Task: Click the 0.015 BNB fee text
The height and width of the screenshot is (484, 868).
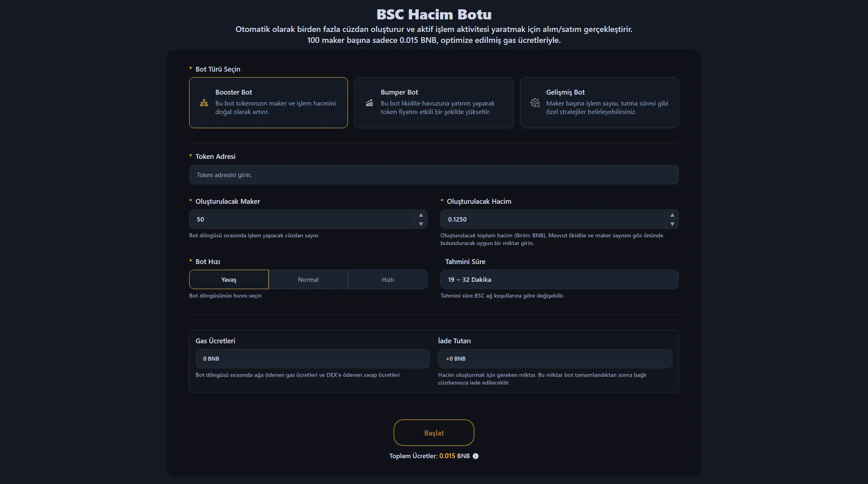Action: pyautogui.click(x=455, y=456)
